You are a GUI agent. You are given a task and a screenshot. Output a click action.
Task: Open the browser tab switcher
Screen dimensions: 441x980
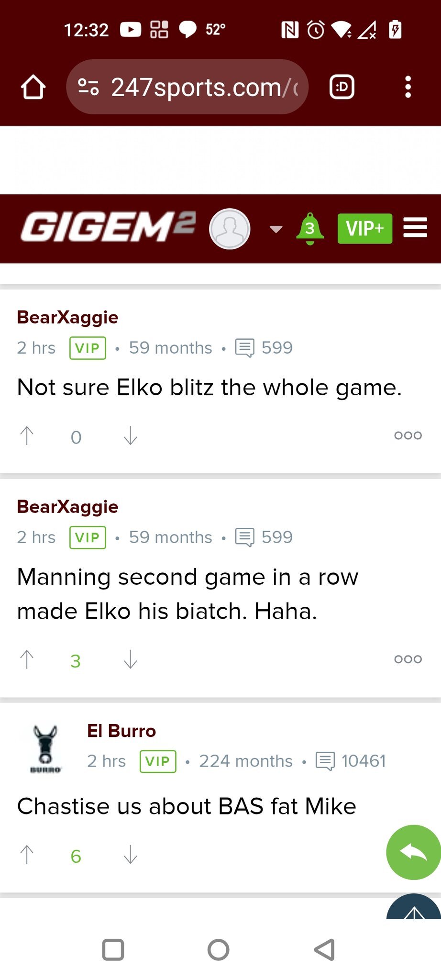pos(342,87)
